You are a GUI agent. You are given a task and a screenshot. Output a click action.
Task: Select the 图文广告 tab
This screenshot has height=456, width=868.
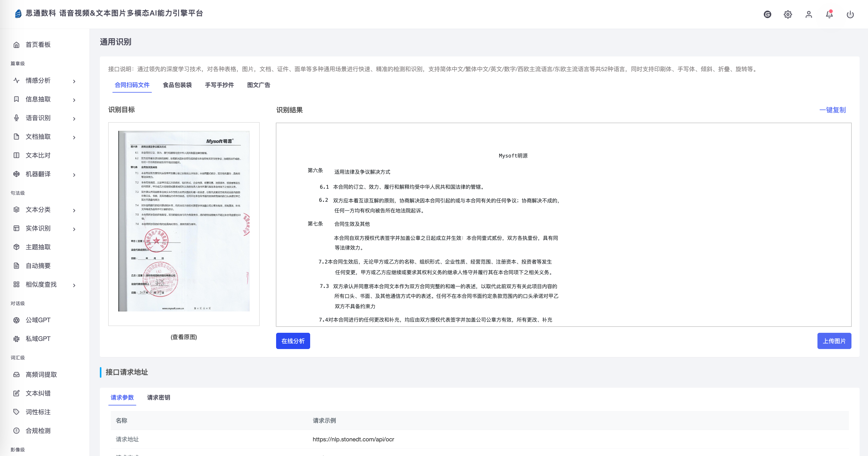[x=258, y=85]
